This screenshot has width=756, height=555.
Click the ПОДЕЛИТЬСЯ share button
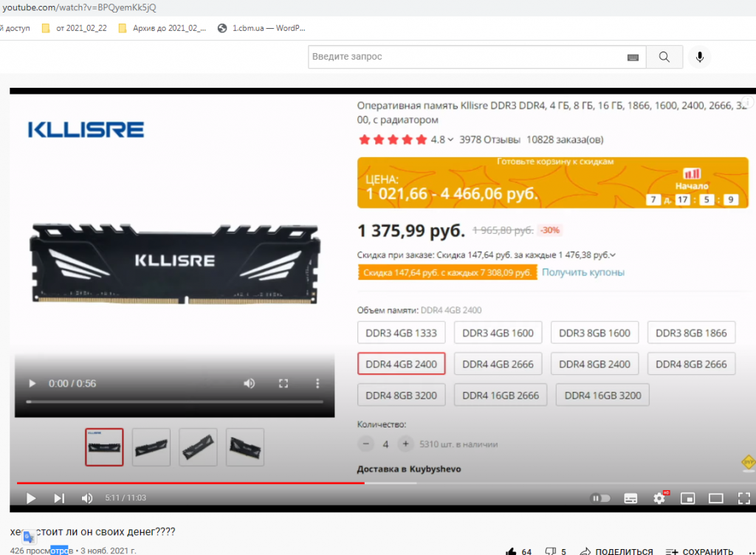tap(616, 551)
